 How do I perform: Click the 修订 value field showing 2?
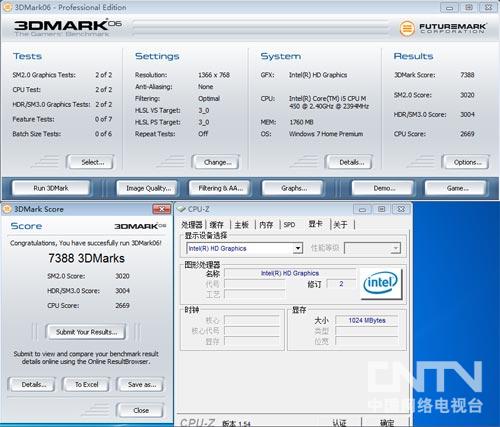(x=341, y=284)
